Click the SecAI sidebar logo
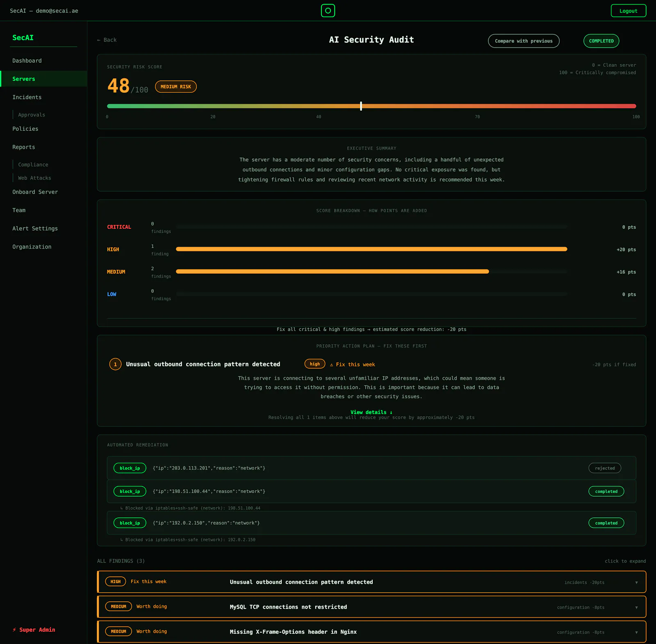Image resolution: width=656 pixels, height=644 pixels. click(x=23, y=38)
